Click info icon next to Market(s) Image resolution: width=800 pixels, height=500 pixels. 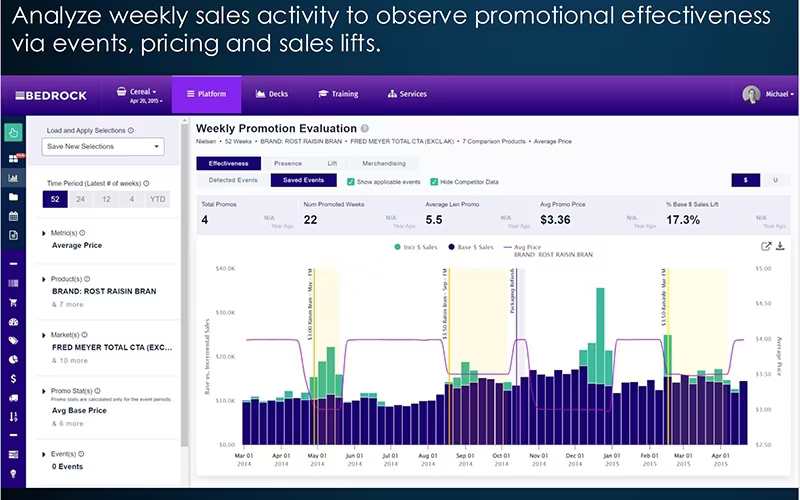click(x=85, y=335)
